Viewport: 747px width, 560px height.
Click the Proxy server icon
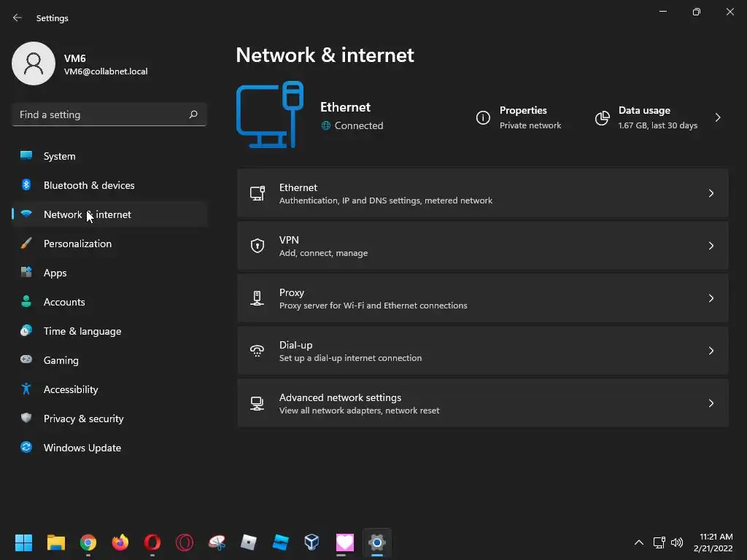[257, 298]
